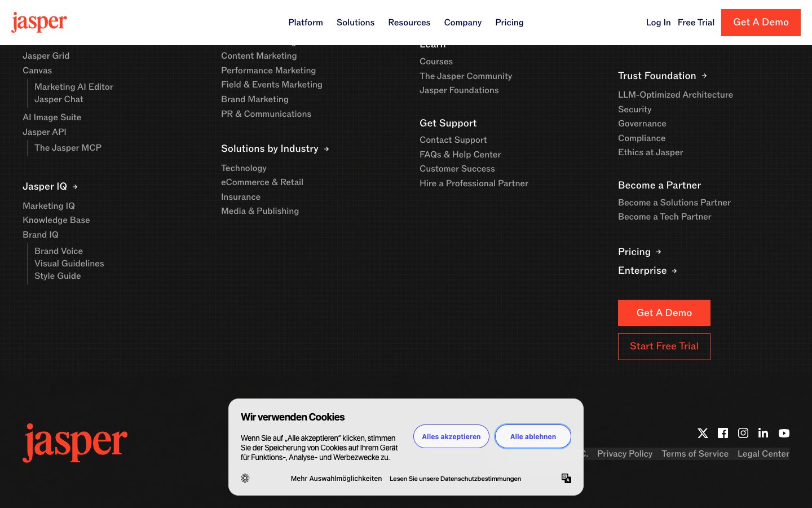
Task: Select Pricing in the top navigation bar
Action: (x=509, y=23)
